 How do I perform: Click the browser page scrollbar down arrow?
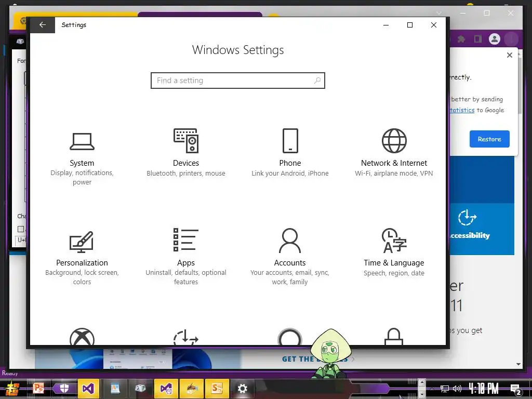coord(518,364)
